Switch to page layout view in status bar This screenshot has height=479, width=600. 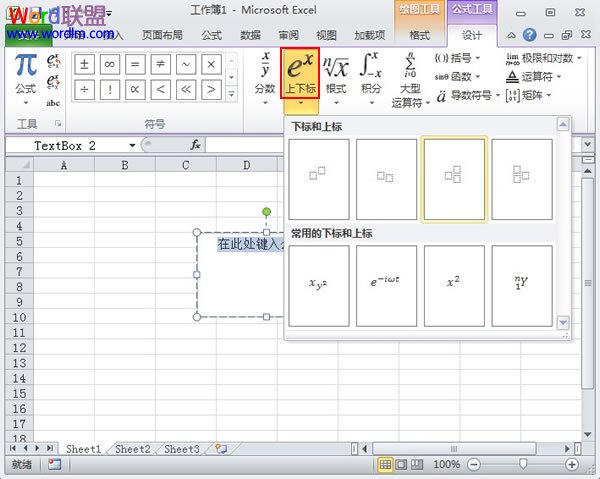[403, 465]
